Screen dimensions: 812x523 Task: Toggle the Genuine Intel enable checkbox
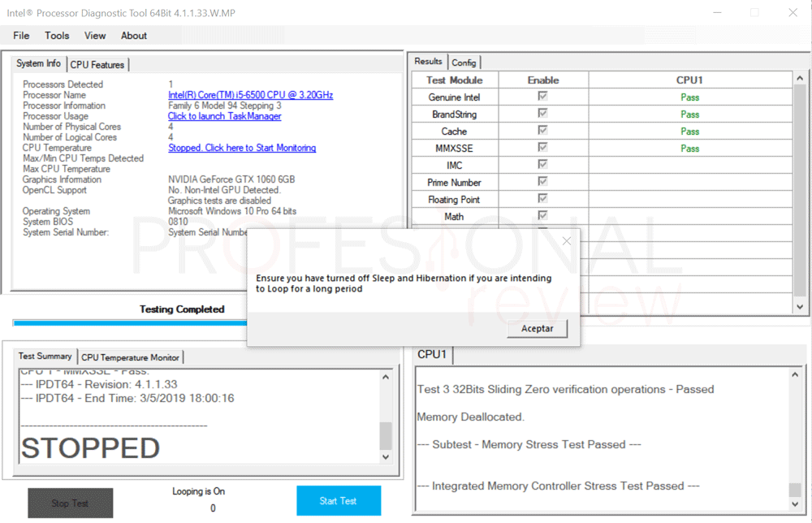pyautogui.click(x=542, y=97)
